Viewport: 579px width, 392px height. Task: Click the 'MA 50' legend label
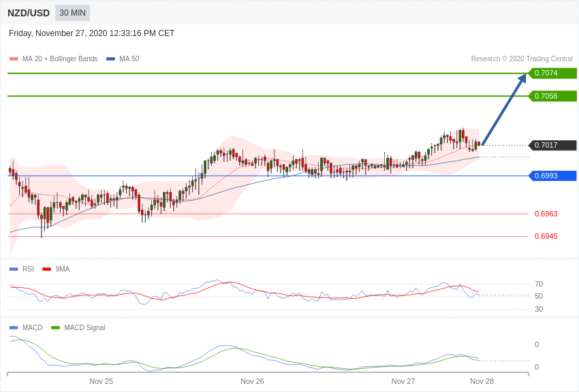pos(129,59)
